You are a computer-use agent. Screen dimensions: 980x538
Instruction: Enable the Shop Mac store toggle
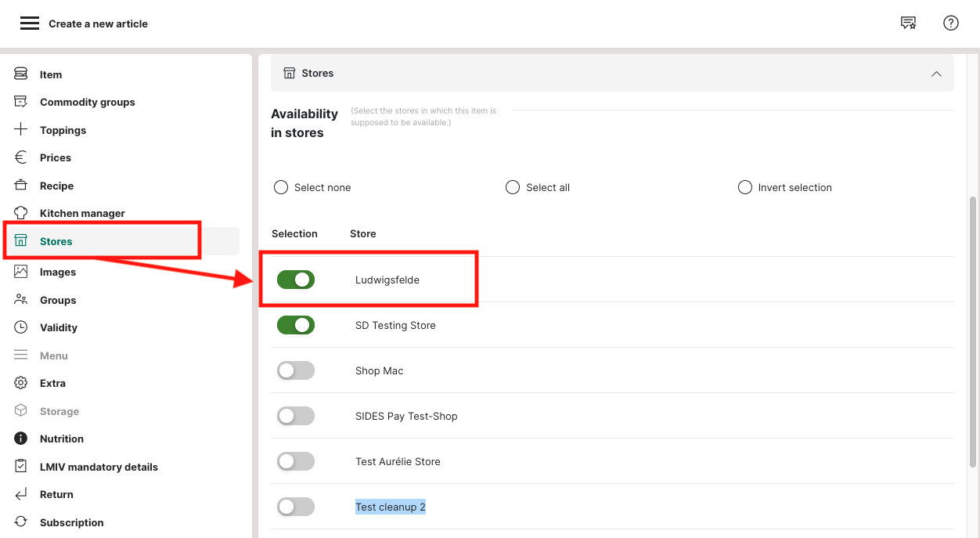296,370
